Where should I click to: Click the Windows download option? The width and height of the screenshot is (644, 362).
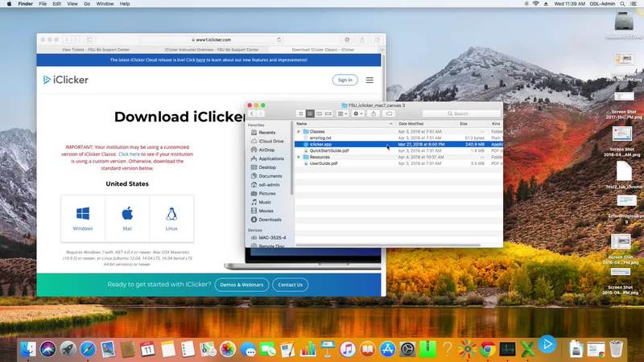tap(83, 218)
